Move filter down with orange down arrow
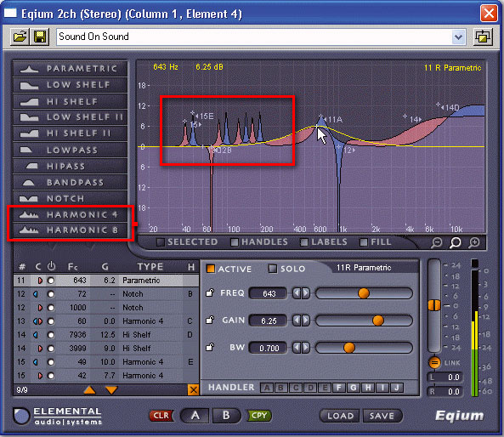This screenshot has height=437, width=504. [111, 390]
